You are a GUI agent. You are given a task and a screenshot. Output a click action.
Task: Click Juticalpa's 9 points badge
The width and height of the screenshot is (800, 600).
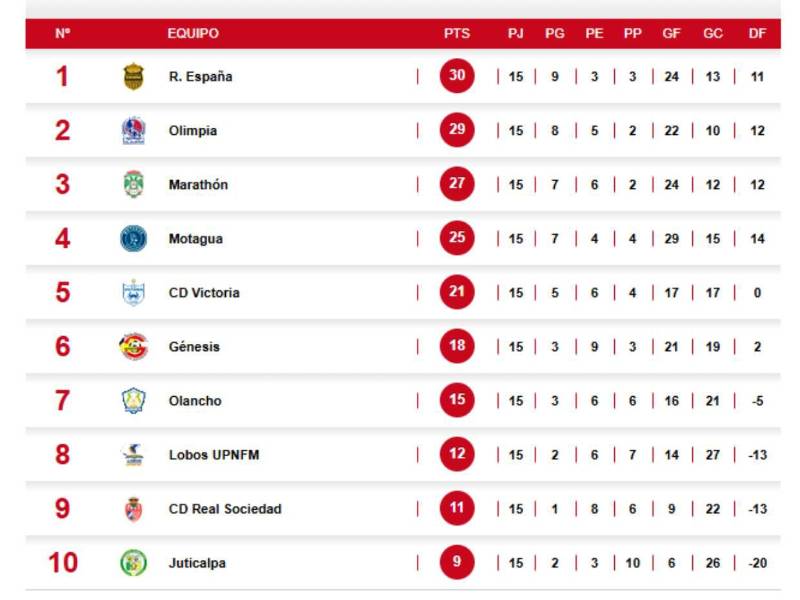point(457,563)
